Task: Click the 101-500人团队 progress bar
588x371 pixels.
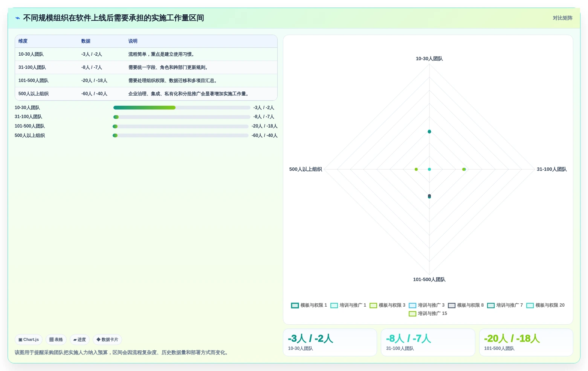Action: tap(180, 126)
